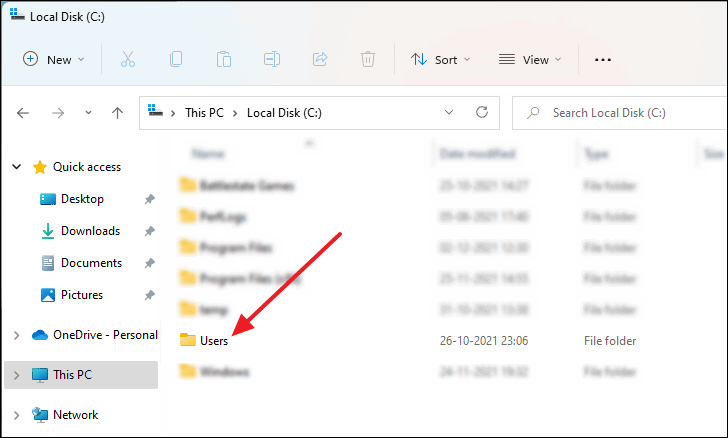Open the View dropdown menu
Viewport: 728px width, 438px height.
click(x=530, y=59)
